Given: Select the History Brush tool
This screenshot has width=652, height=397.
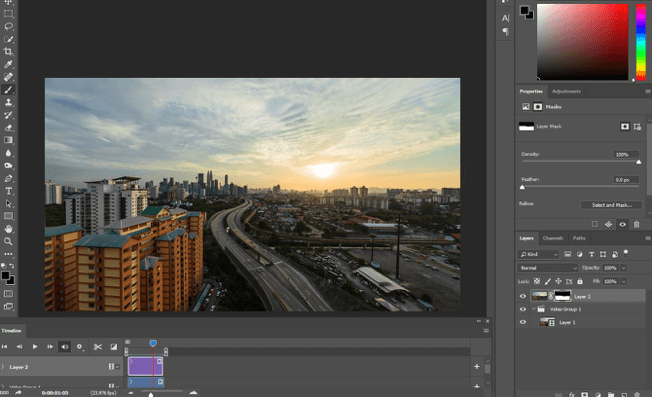Looking at the screenshot, I should tap(8, 115).
